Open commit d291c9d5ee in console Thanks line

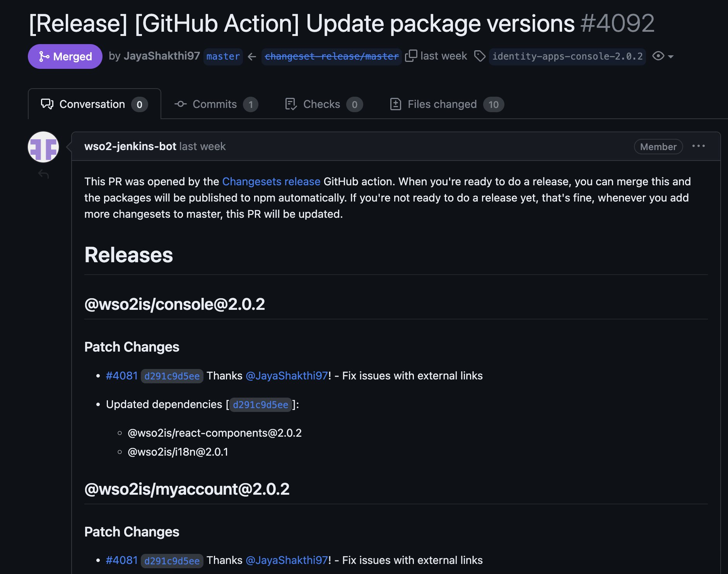[172, 376]
